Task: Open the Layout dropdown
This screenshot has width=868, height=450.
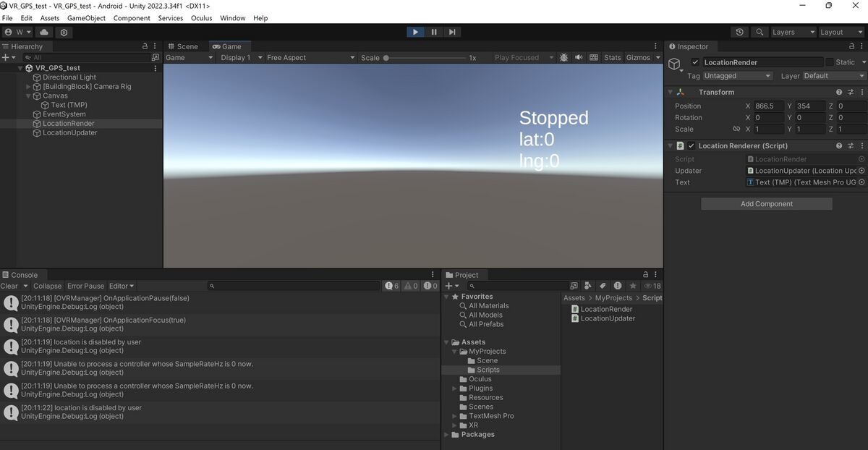Action: tap(841, 33)
